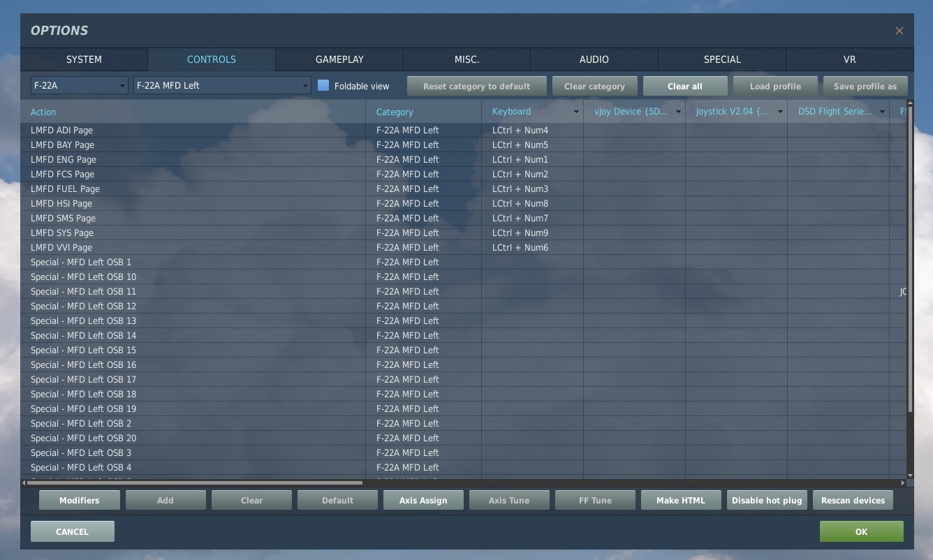Click Reset category to default button
The width and height of the screenshot is (933, 560).
476,86
